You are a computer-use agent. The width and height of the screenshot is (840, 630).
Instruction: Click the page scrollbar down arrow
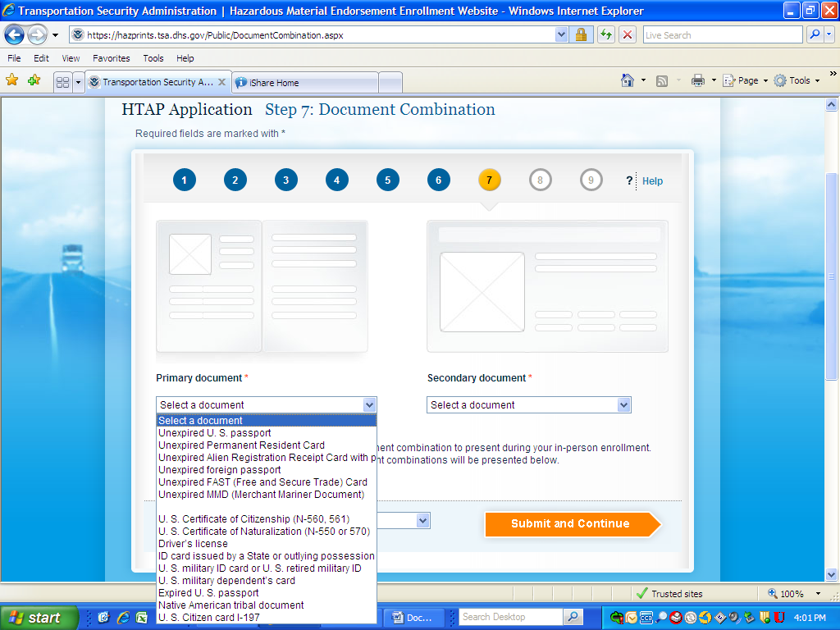832,574
